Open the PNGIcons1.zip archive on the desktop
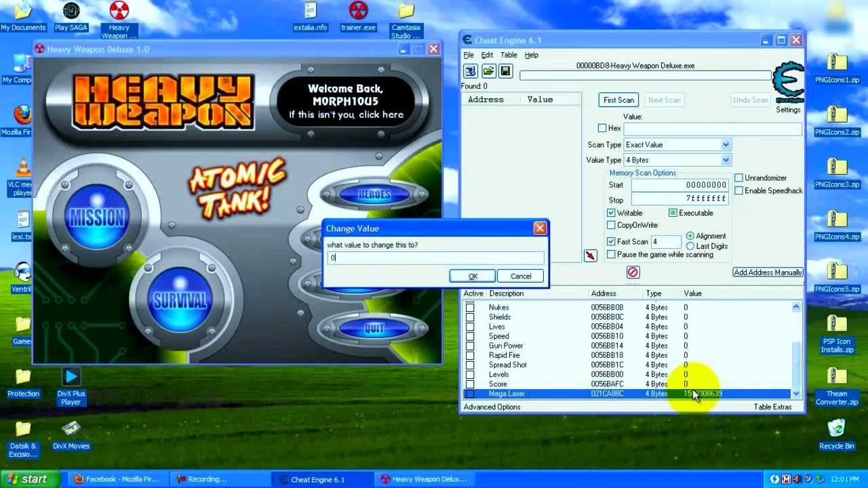The image size is (868, 488). [x=837, y=68]
